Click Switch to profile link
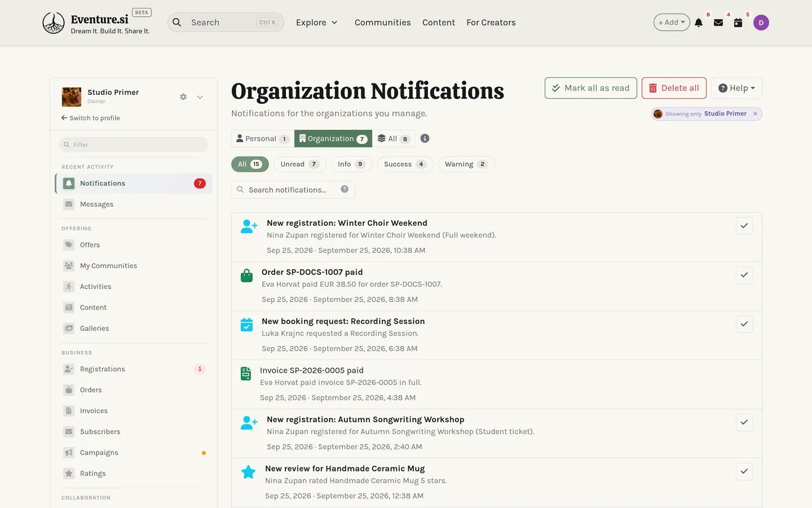Image resolution: width=812 pixels, height=508 pixels. click(91, 118)
